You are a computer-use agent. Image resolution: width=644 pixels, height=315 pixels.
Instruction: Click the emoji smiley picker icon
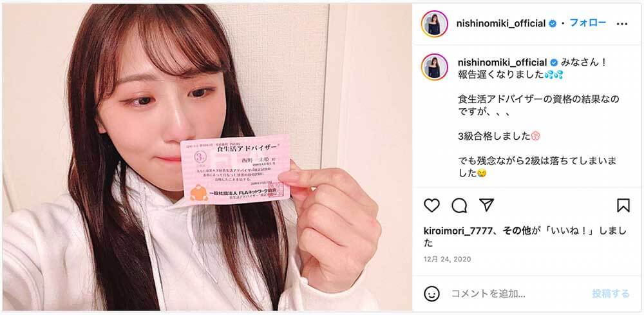431,294
